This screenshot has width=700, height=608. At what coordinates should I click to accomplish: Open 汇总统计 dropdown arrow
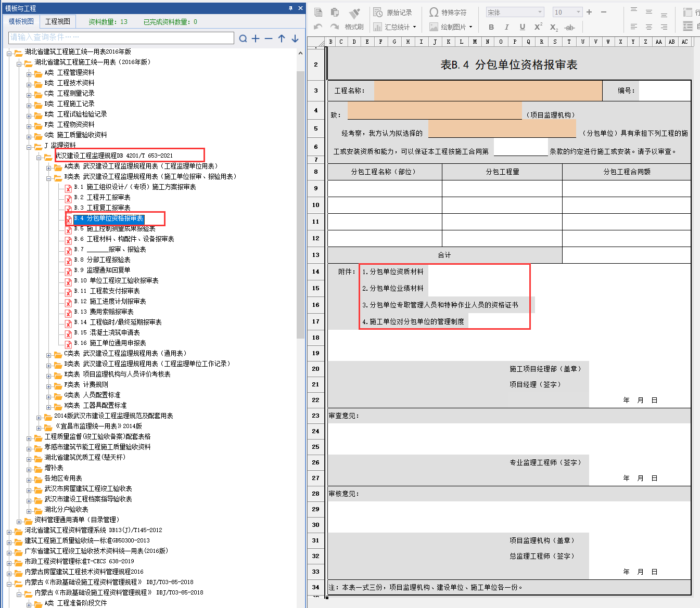point(414,27)
